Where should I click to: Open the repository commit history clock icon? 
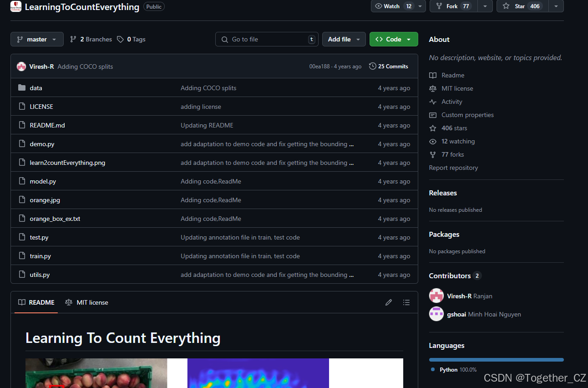click(x=372, y=66)
